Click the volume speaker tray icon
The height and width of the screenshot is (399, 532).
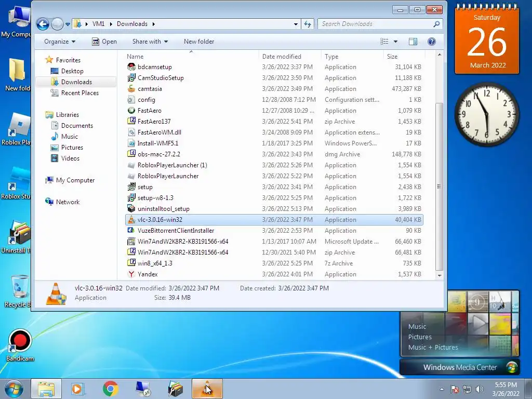(x=480, y=389)
